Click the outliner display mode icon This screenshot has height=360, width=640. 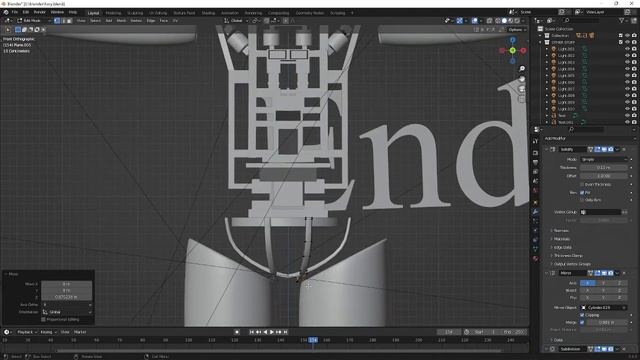[x=550, y=20]
